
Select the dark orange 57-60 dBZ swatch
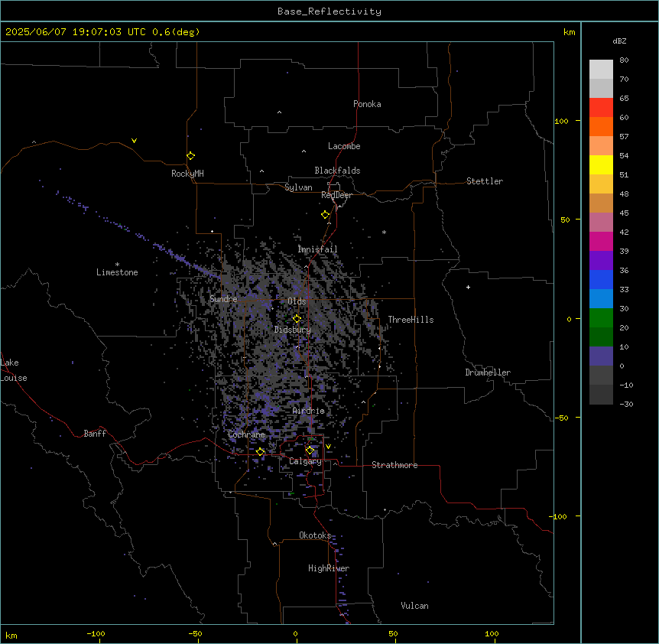601,126
